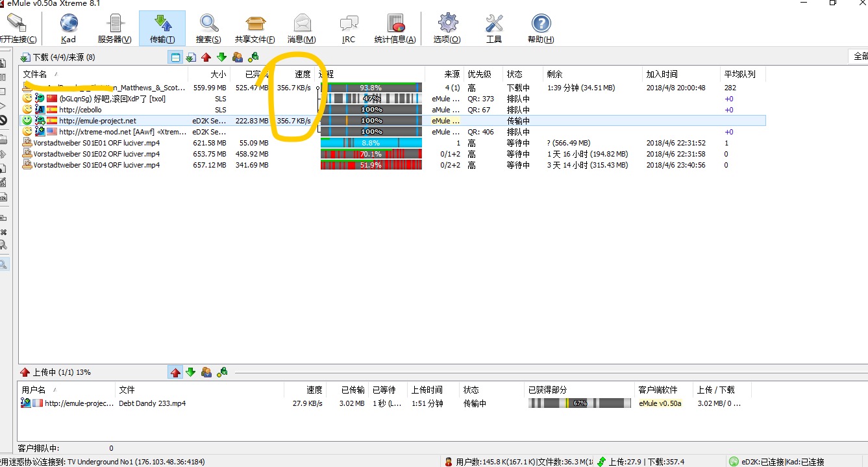Screen dimensions: 868x467
Task: Collapse sources tree of the 93.8% download
Action: coord(318,88)
